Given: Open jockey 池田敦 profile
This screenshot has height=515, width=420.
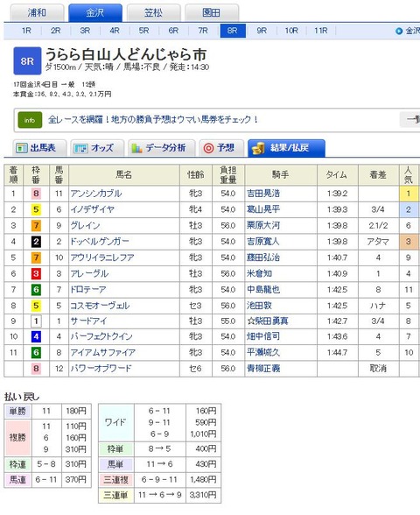Looking at the screenshot, I should pyautogui.click(x=260, y=306).
